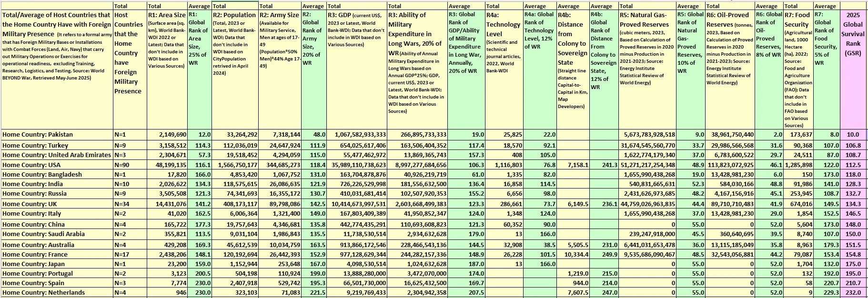Viewport: 868px width, 298px height.
Task: Click Netherlands' Global Survival Rank 232.0
Action: coord(853,292)
